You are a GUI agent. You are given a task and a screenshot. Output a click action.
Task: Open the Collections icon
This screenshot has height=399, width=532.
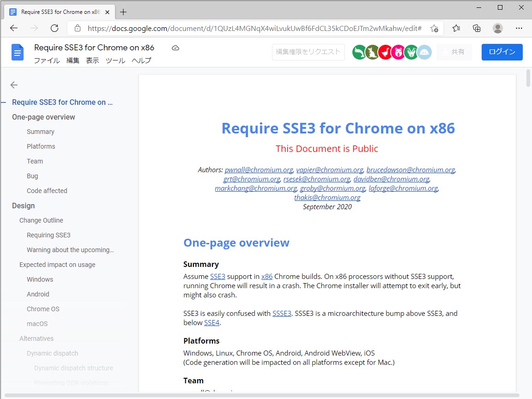[x=477, y=28]
